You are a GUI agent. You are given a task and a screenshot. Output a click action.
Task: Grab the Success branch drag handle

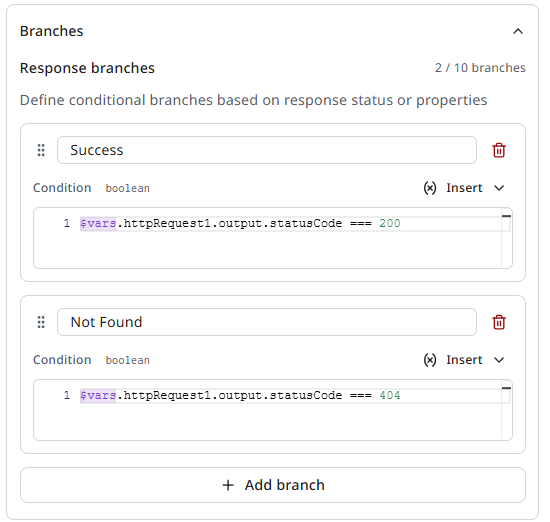click(x=41, y=150)
